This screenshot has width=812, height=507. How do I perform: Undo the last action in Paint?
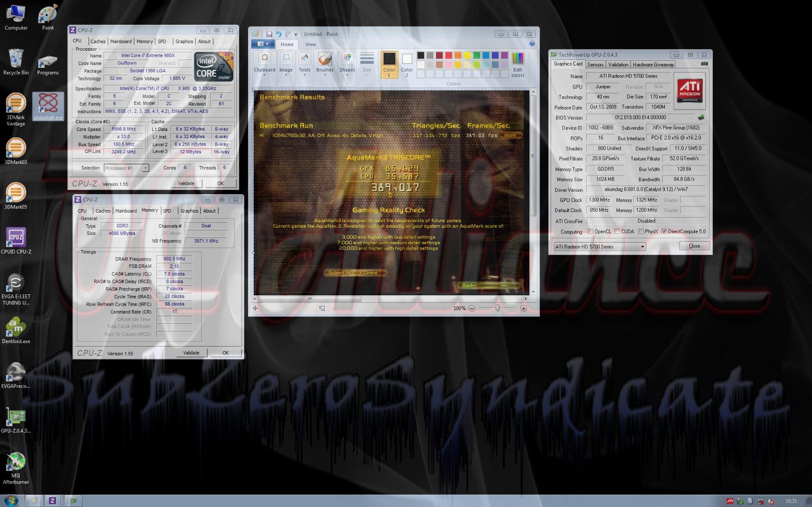click(x=279, y=34)
